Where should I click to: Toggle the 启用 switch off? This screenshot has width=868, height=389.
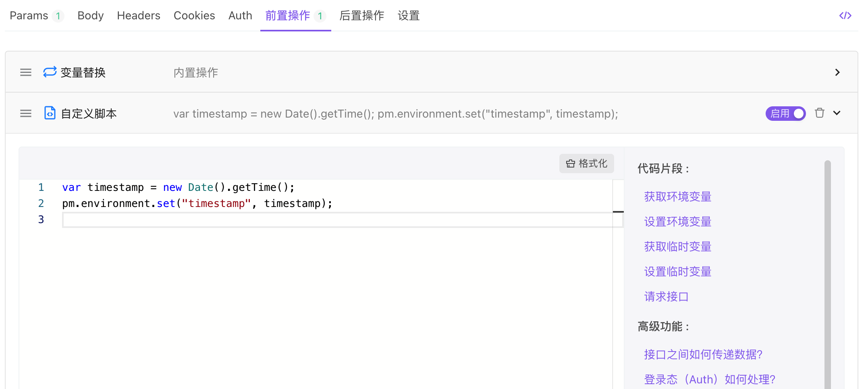[785, 114]
